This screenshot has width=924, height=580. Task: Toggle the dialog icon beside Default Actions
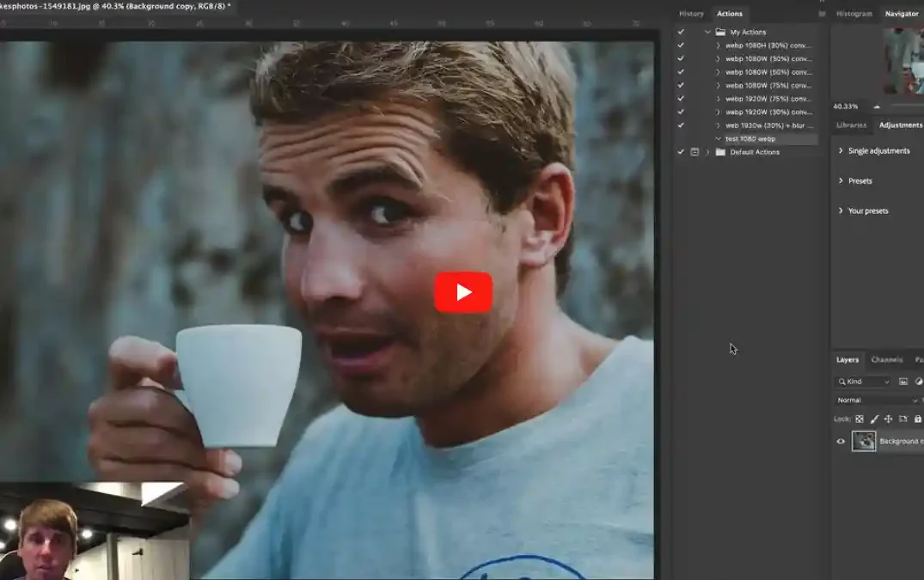(x=695, y=152)
